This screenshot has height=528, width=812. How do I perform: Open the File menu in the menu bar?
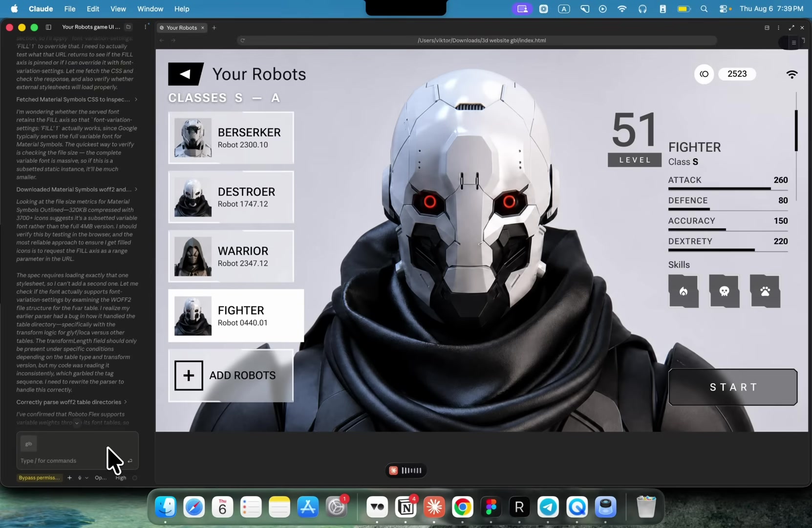coord(70,9)
